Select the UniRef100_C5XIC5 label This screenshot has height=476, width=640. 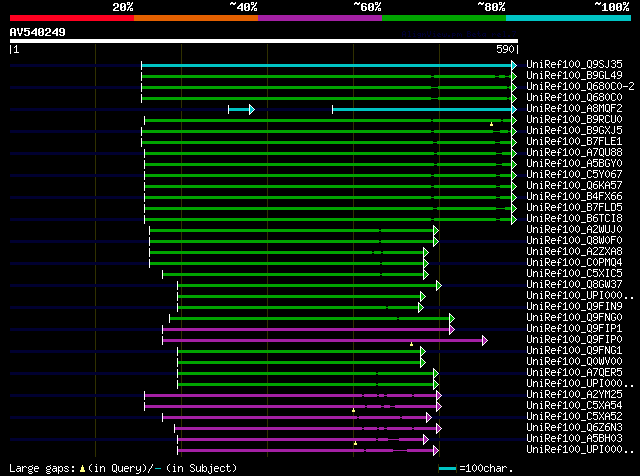tap(574, 274)
